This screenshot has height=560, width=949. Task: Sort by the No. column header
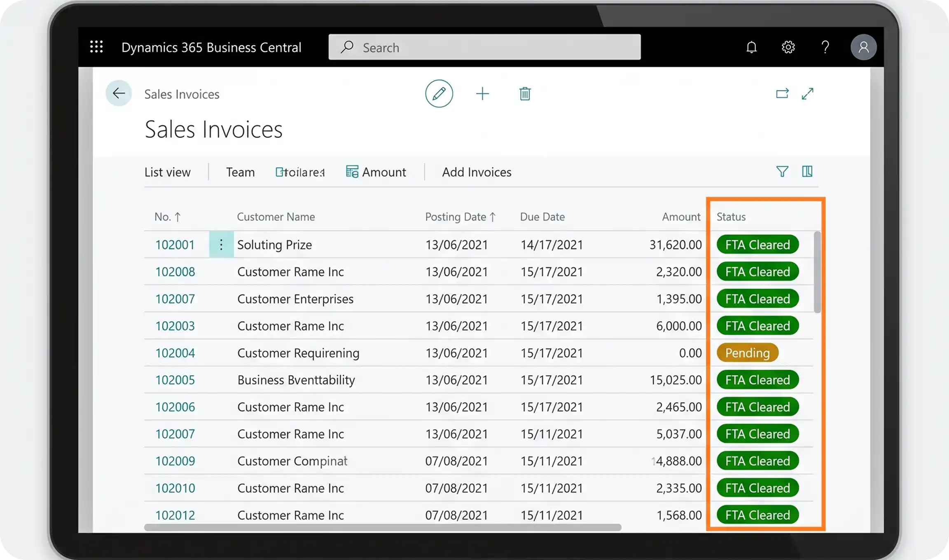tap(167, 217)
